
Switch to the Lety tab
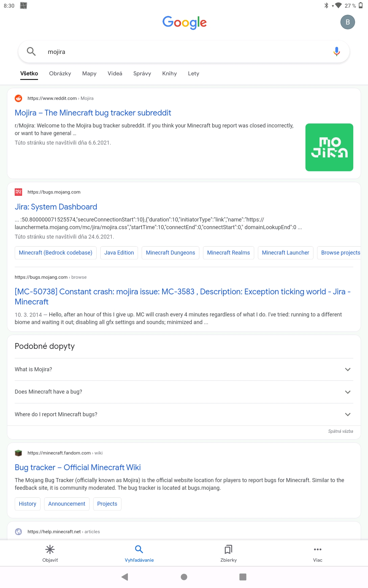(x=194, y=73)
